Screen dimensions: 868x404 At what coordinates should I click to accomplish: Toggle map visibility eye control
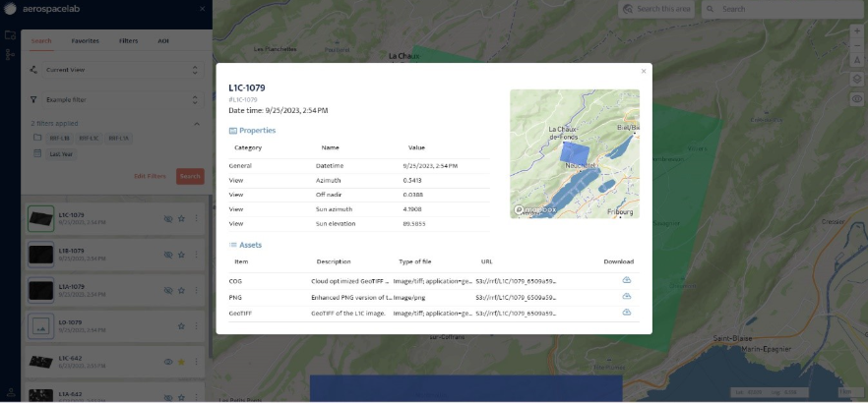tap(856, 98)
